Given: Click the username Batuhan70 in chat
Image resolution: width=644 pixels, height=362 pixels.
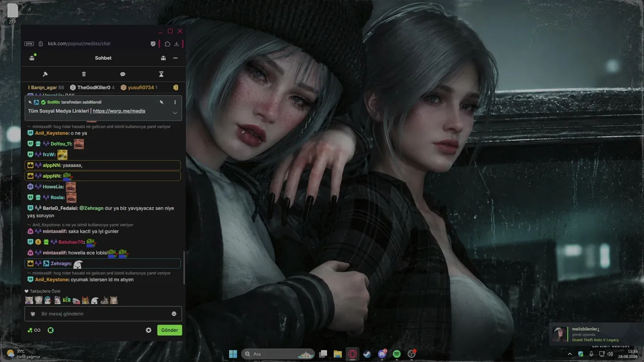Looking at the screenshot, I should point(71,242).
